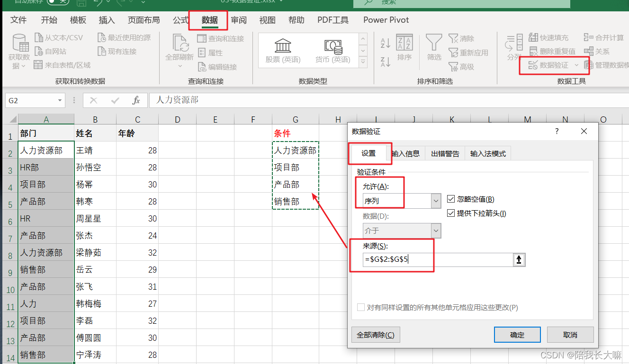Toggle In-cell dropdown (提供下拉箭头) checkbox

451,213
